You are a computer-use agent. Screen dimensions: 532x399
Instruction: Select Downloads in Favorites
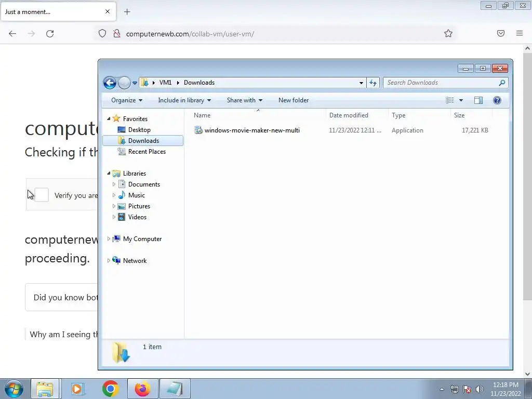point(143,140)
